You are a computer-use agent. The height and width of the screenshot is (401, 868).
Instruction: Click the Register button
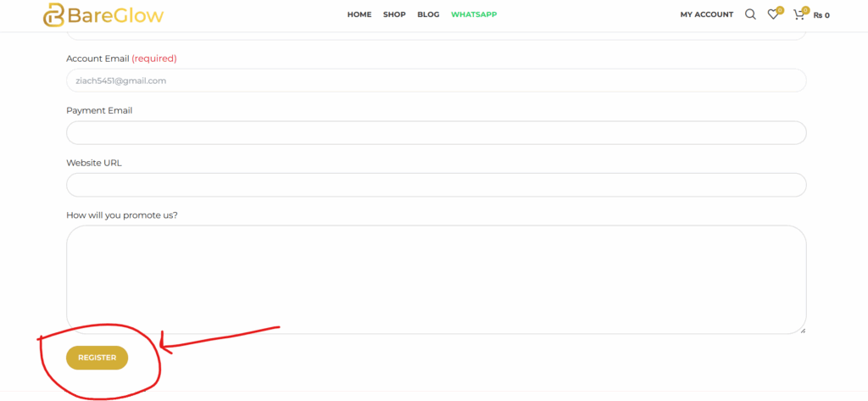click(97, 358)
